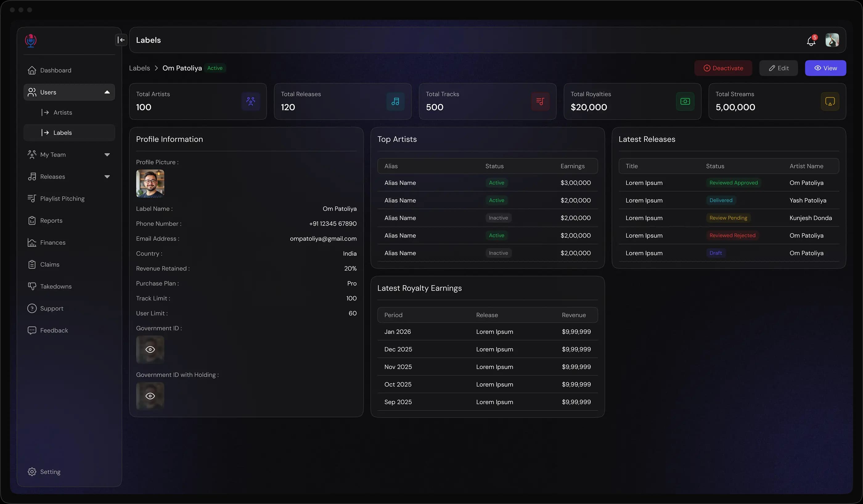
Task: Collapse the sidebar using the arrow icon
Action: (121, 40)
